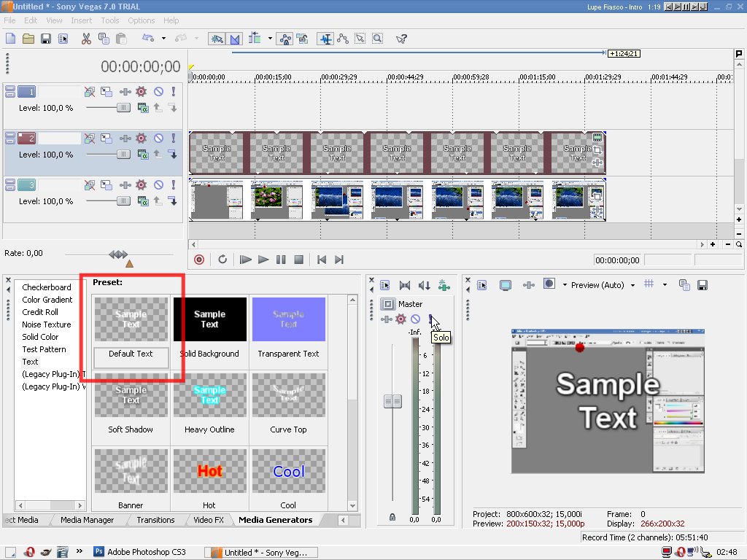This screenshot has width=747, height=560.
Task: Click Master bus button in mixer
Action: (388, 304)
